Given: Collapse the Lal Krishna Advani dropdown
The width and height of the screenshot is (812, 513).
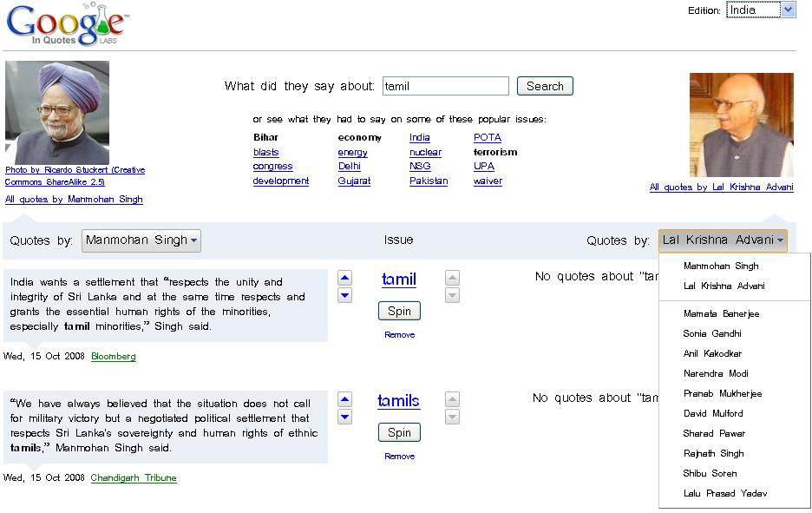Looking at the screenshot, I should click(723, 240).
